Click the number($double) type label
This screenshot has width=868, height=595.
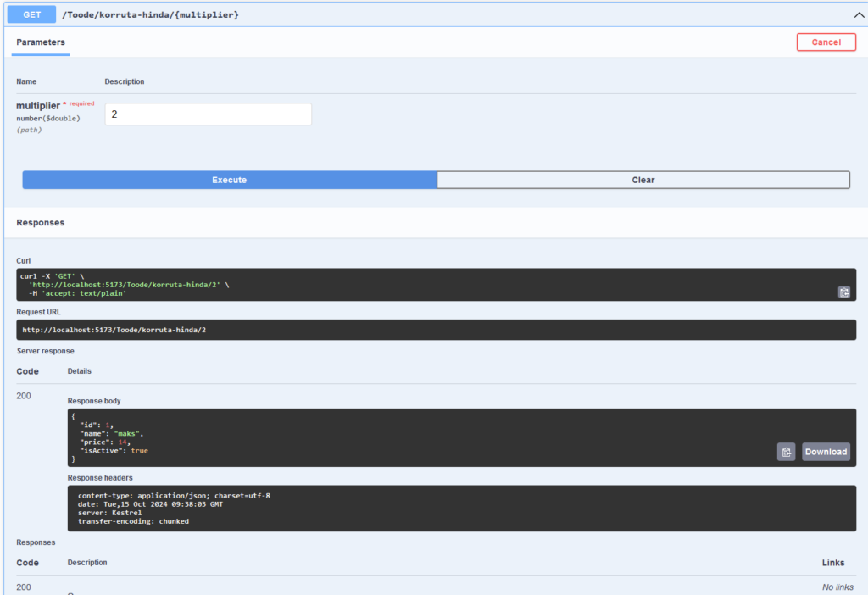pos(48,119)
